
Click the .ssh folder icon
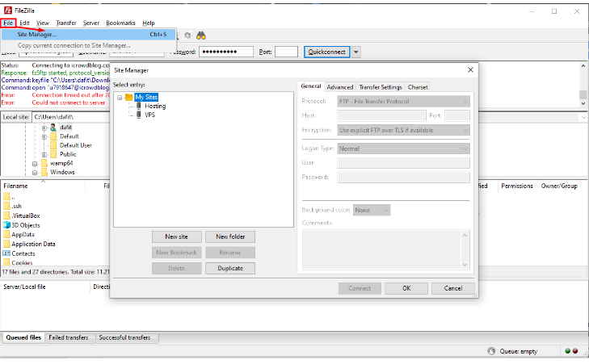click(6, 206)
